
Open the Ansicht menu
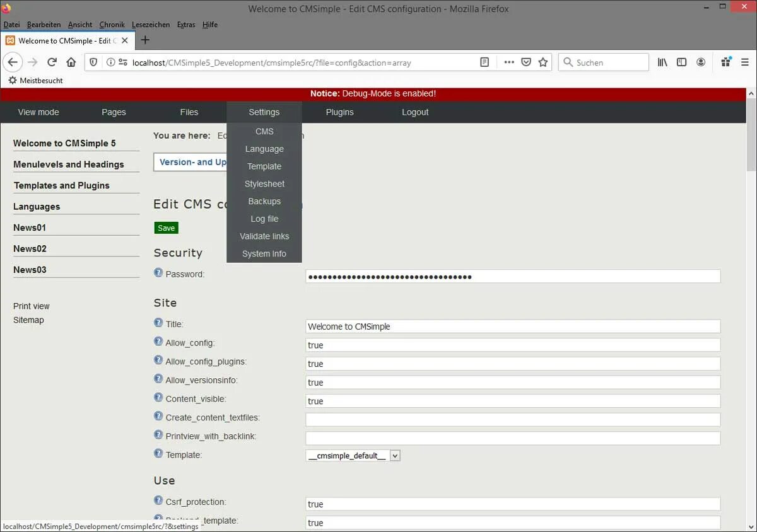[x=80, y=25]
